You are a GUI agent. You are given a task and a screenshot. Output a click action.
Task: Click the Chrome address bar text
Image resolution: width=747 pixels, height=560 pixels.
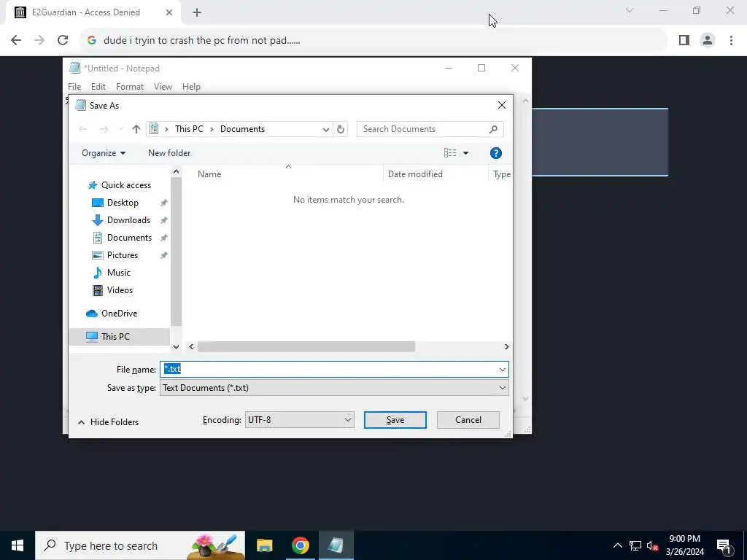click(x=201, y=41)
